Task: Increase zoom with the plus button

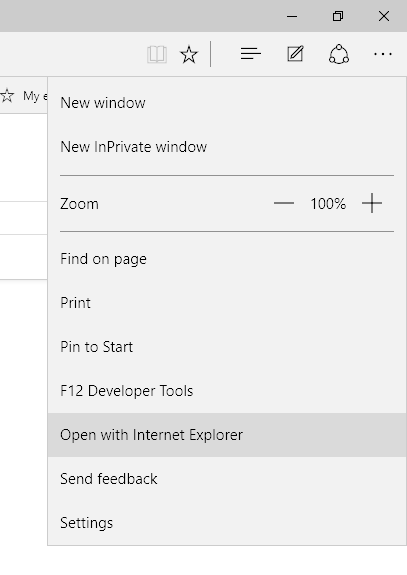Action: (x=372, y=203)
